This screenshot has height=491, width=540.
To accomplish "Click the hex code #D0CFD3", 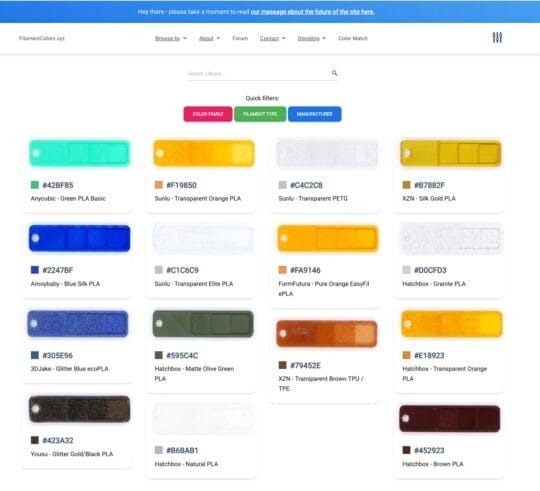I will (430, 270).
